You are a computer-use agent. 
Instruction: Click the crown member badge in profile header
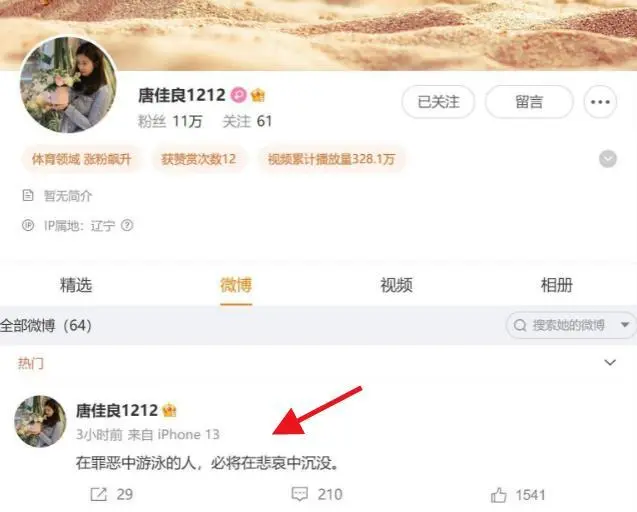coord(258,95)
